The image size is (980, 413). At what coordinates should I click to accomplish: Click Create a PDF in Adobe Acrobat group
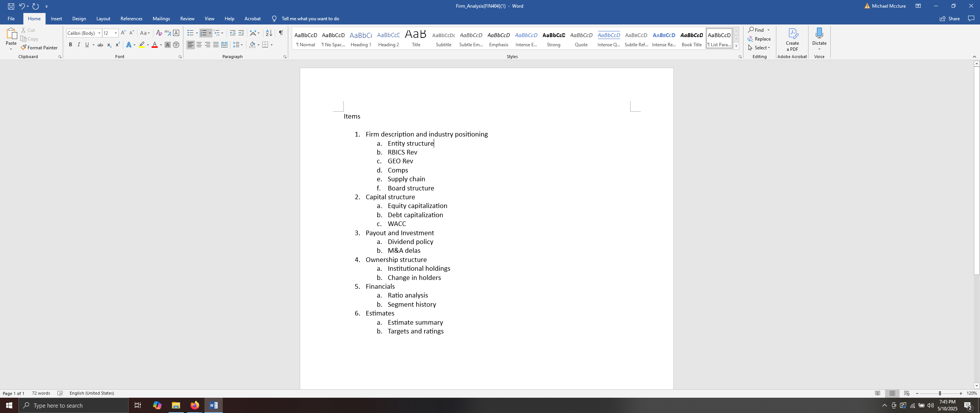click(x=792, y=39)
